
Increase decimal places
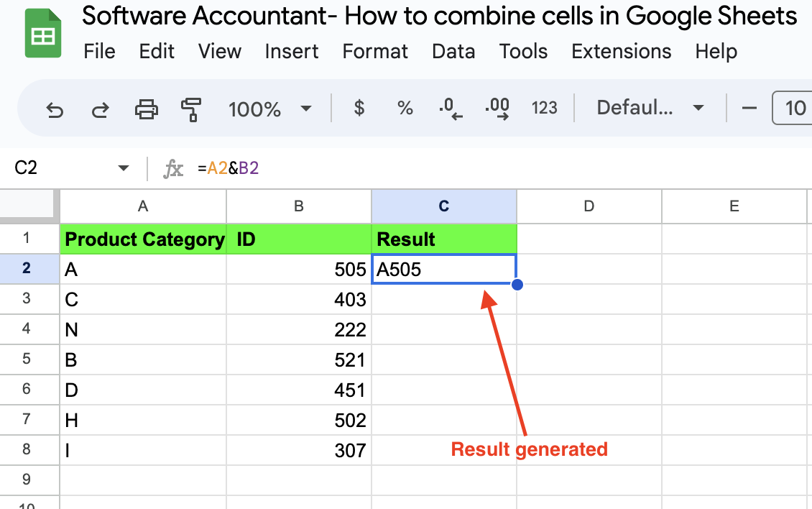point(497,109)
